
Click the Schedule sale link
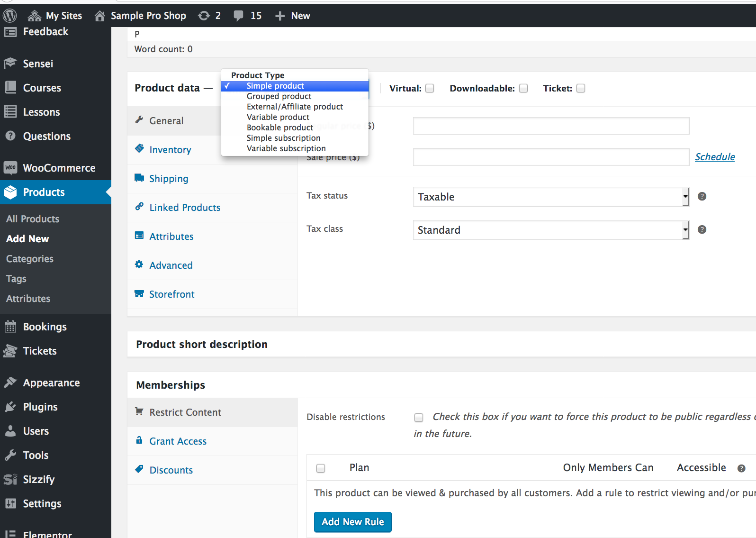pos(715,157)
